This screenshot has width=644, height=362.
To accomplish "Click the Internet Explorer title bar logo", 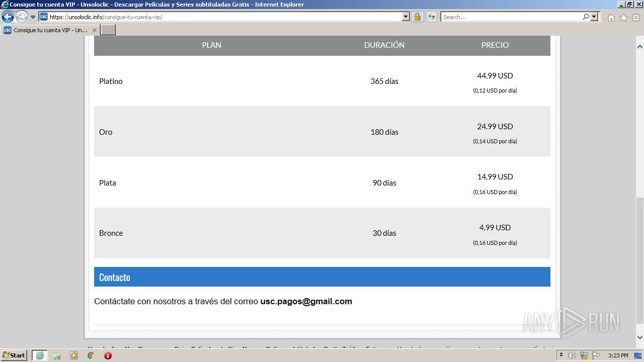I will [5, 5].
